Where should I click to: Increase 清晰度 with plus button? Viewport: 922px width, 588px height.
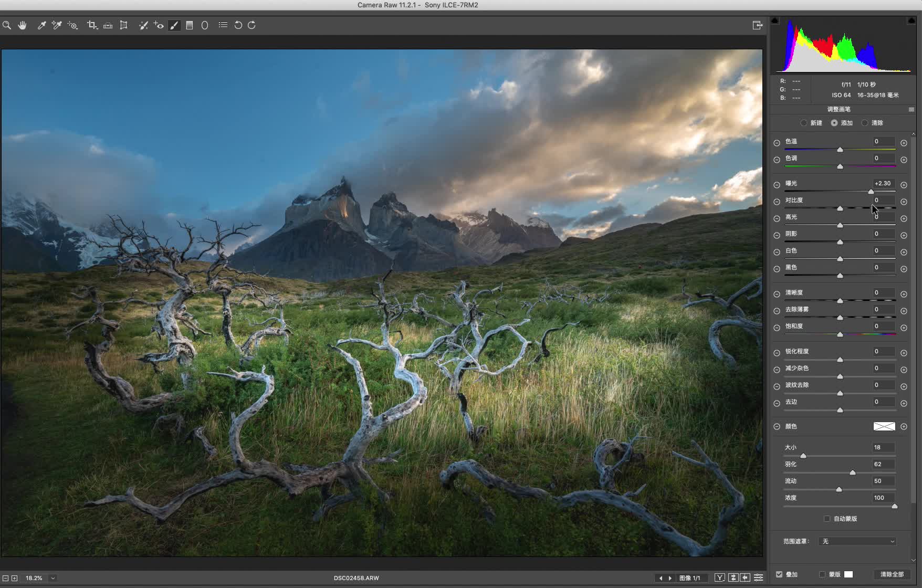(904, 294)
